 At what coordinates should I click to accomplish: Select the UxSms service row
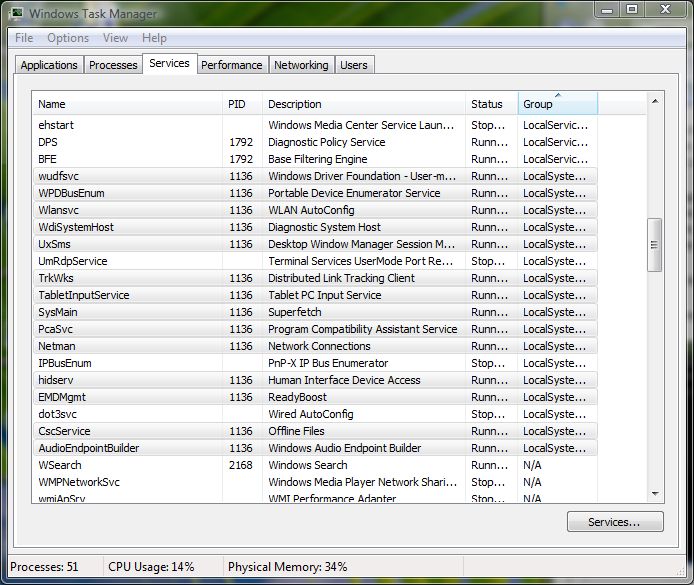pos(315,244)
